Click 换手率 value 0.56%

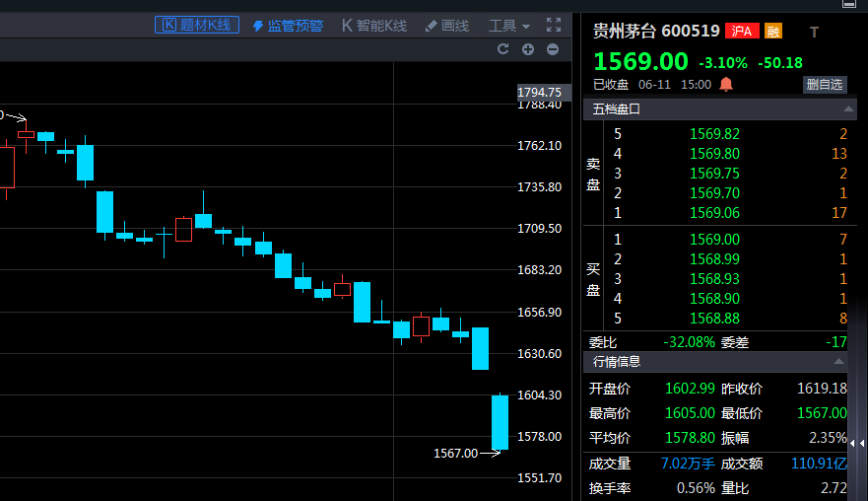tap(696, 488)
